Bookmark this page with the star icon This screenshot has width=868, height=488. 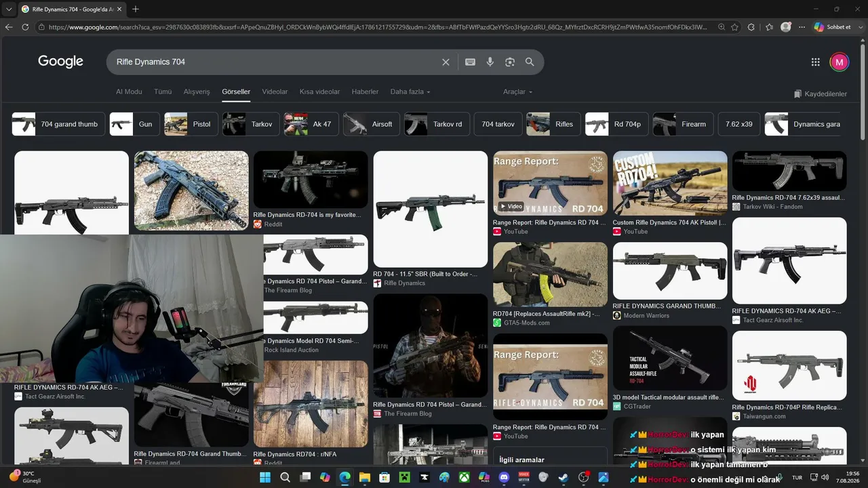coord(734,27)
